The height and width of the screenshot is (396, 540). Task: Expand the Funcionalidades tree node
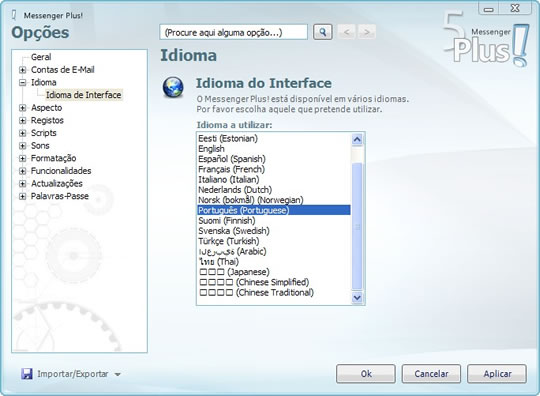coord(22,171)
